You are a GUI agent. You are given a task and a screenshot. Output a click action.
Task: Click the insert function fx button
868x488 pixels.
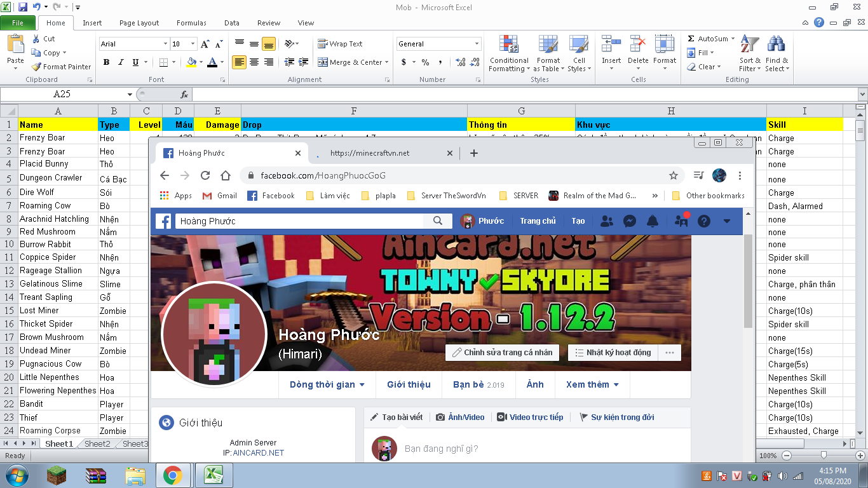click(x=184, y=94)
